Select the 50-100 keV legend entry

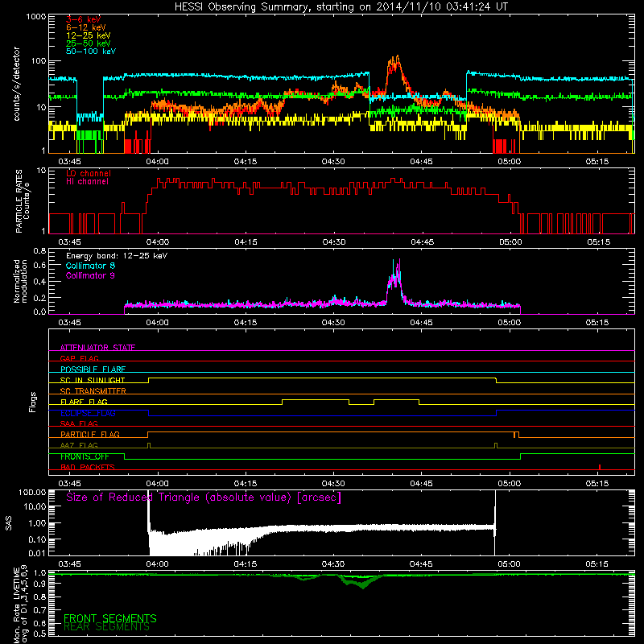(91, 52)
